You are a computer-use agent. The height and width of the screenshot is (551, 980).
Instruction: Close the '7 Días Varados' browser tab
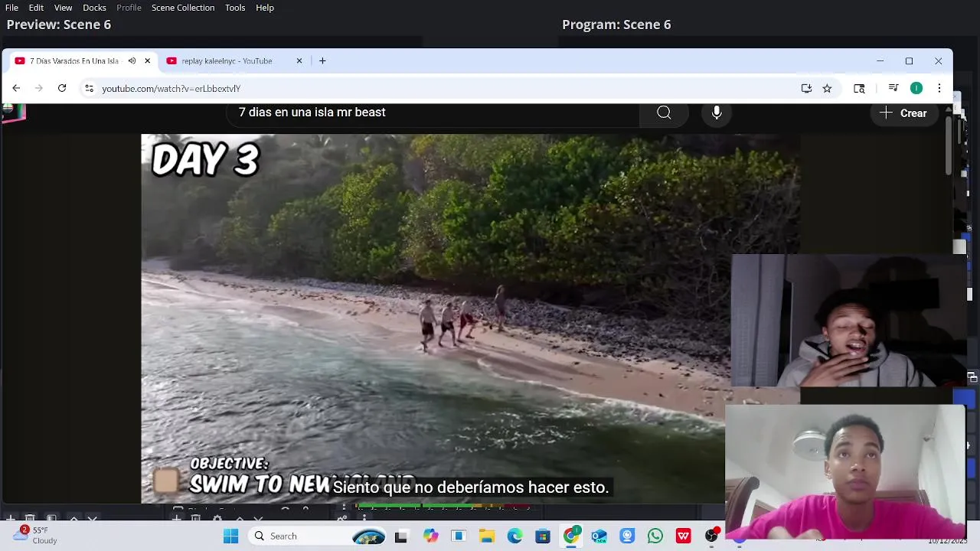pos(147,61)
